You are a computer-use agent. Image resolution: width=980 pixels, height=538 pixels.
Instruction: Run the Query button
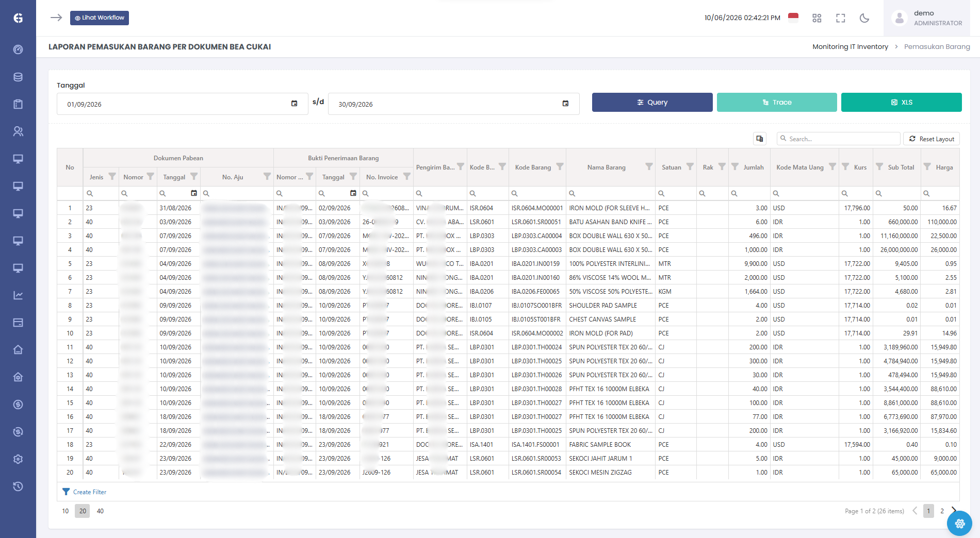click(652, 102)
